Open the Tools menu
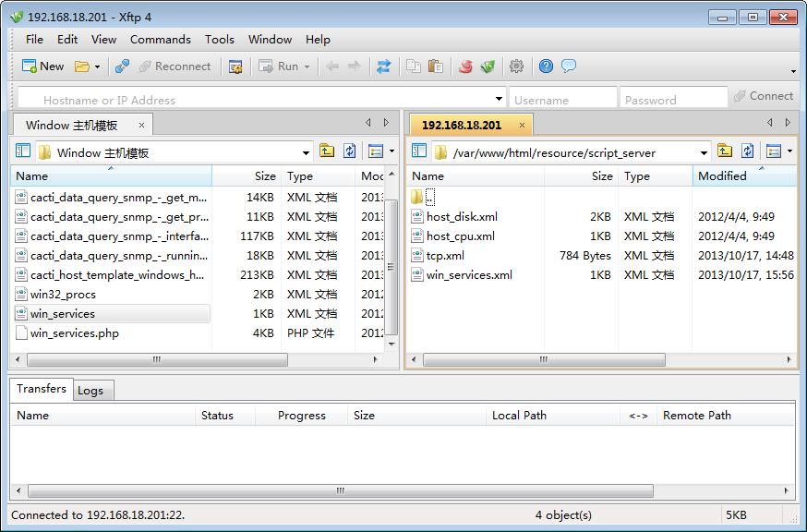 click(x=220, y=40)
